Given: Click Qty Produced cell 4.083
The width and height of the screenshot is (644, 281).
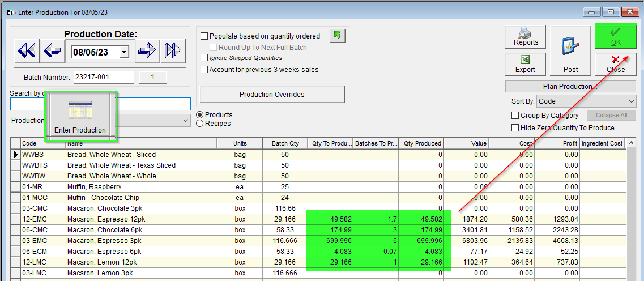Looking at the screenshot, I should point(421,251).
